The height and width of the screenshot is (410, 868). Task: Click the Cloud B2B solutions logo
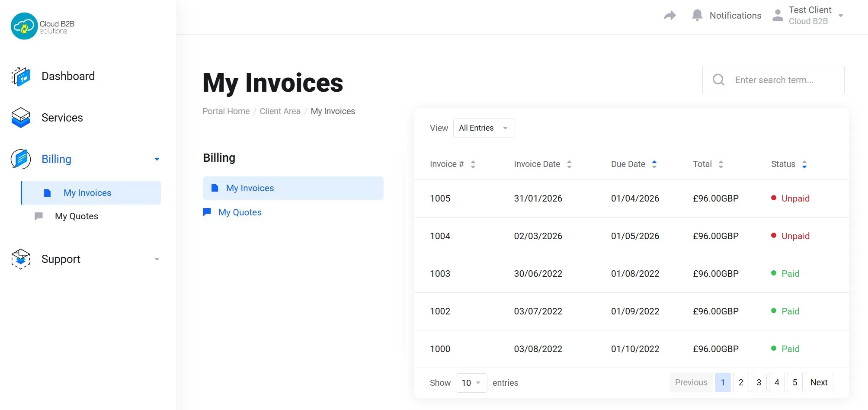coord(42,26)
